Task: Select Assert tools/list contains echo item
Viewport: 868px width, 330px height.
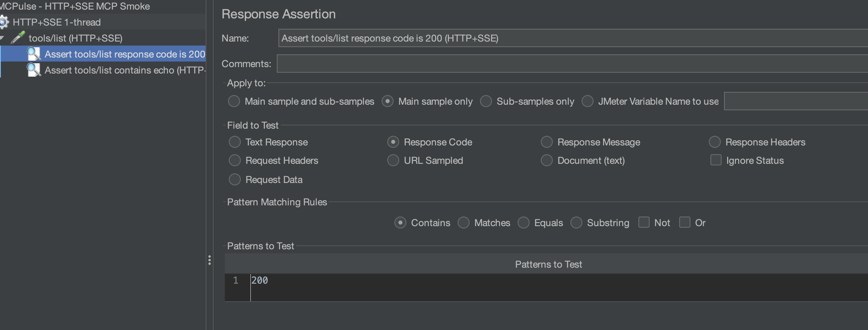Action: pyautogui.click(x=125, y=70)
